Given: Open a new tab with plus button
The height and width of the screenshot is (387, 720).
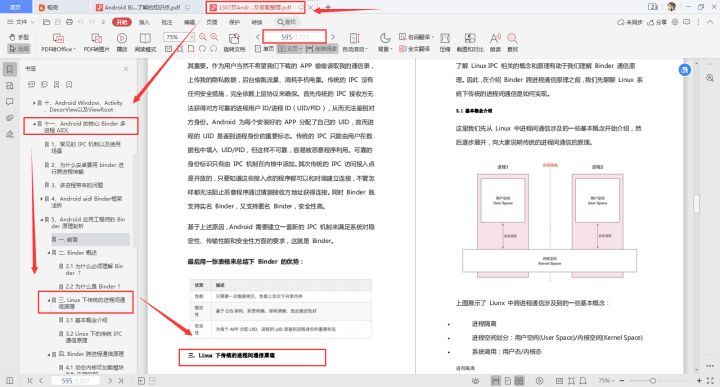Looking at the screenshot, I should [x=328, y=7].
